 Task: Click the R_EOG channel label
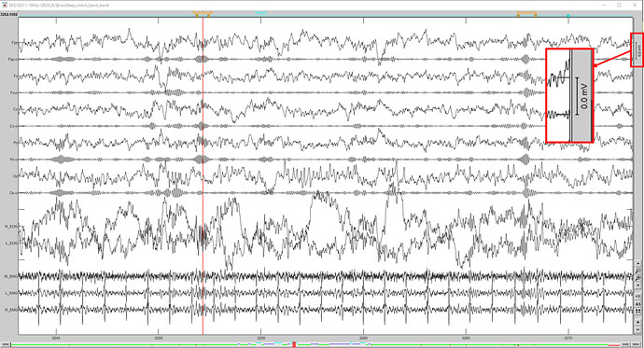click(x=11, y=226)
